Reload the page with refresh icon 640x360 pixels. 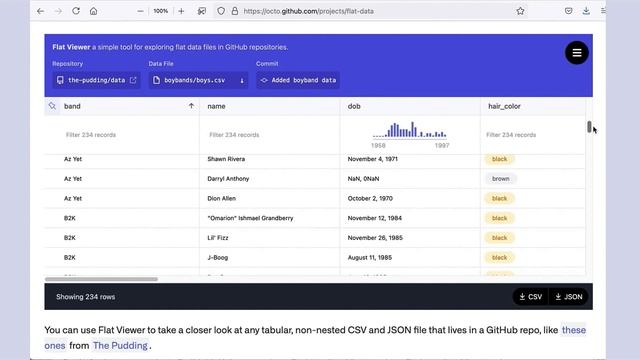[76, 11]
